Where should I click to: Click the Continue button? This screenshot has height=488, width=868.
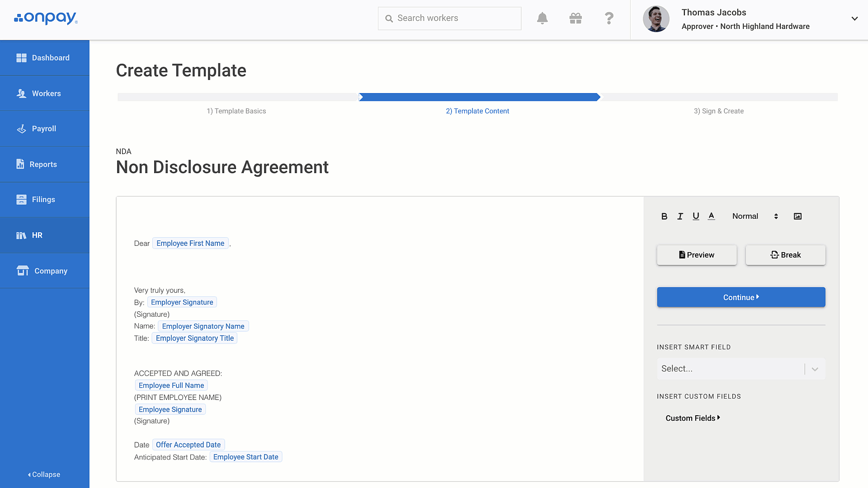coord(741,297)
